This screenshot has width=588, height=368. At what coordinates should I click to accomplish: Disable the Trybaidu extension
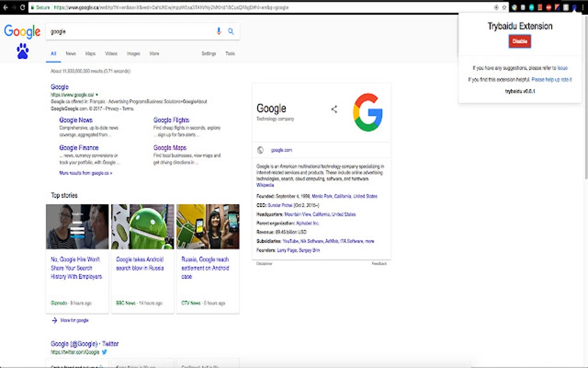[x=520, y=41]
